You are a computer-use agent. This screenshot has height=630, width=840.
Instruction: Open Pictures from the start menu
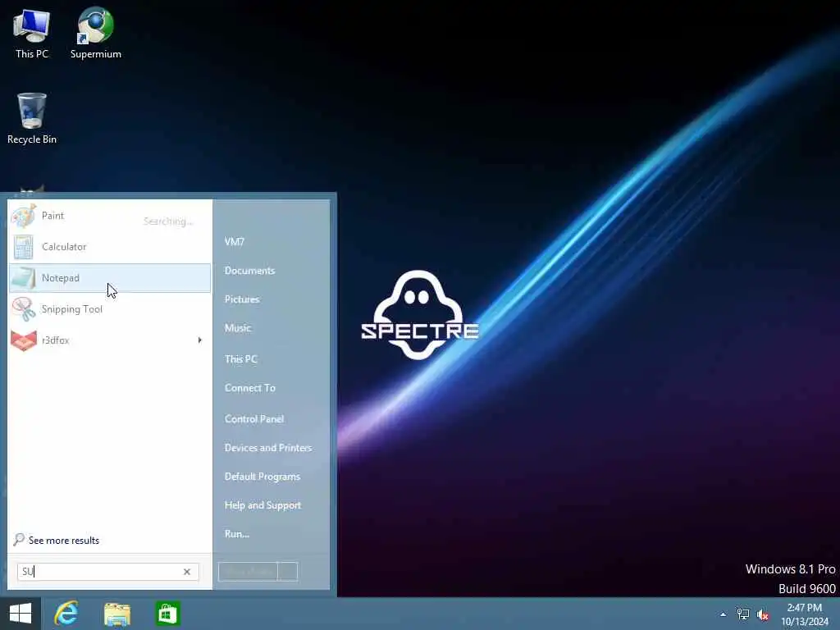pos(242,299)
